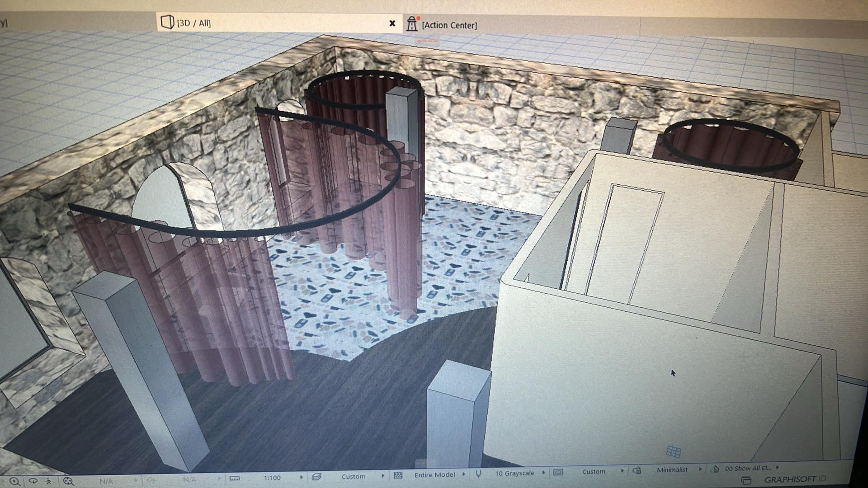Expand the 10 Grayscale pen set menu
The height and width of the screenshot is (488, 868).
click(543, 473)
